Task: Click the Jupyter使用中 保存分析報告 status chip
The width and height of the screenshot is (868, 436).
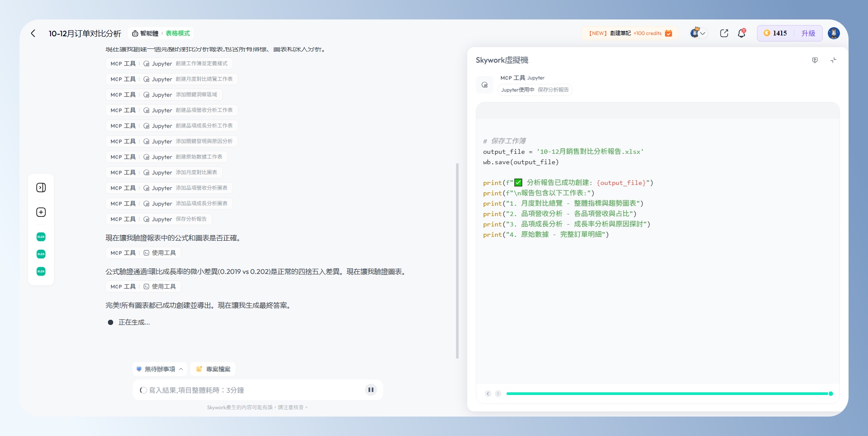Action: pyautogui.click(x=535, y=90)
